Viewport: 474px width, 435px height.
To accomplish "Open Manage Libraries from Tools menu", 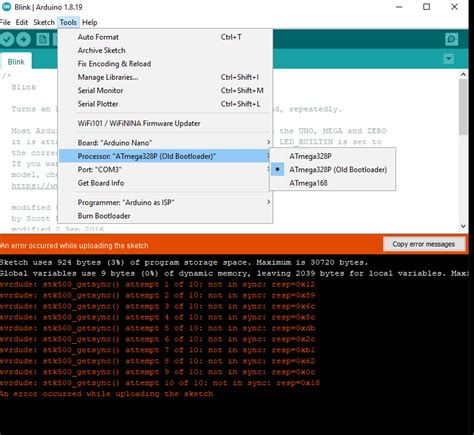I will [165, 77].
